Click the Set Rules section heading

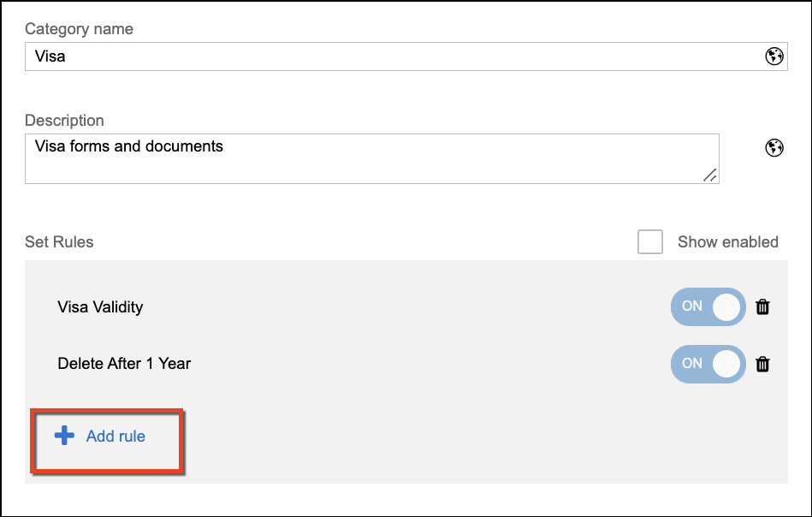coord(59,242)
